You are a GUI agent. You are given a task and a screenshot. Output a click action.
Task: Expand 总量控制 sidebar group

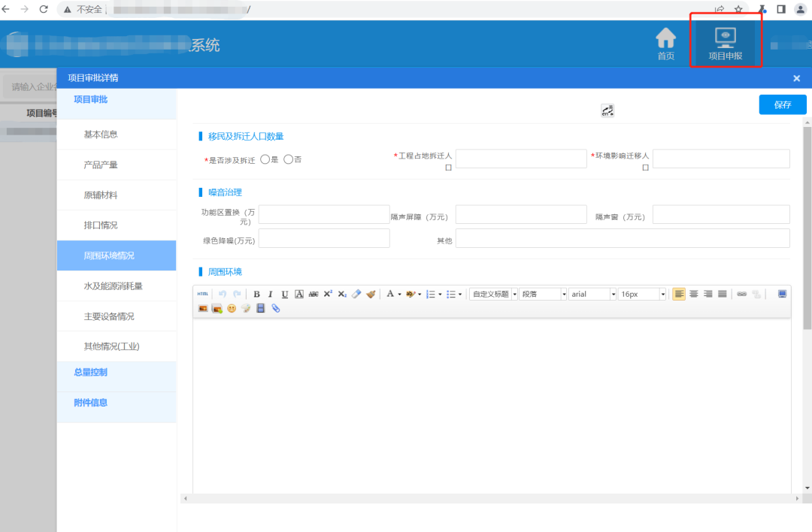point(117,376)
